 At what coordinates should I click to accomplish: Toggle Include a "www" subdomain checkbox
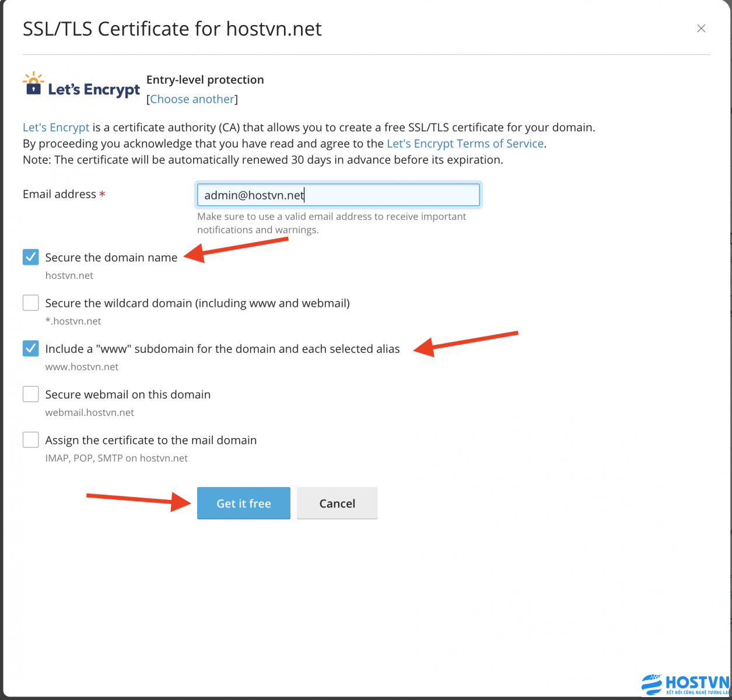click(31, 348)
